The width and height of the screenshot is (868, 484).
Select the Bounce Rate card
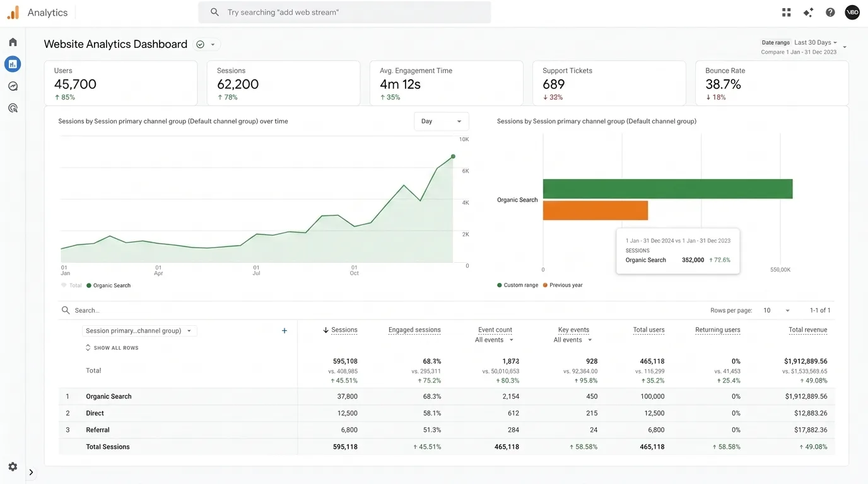tap(771, 83)
